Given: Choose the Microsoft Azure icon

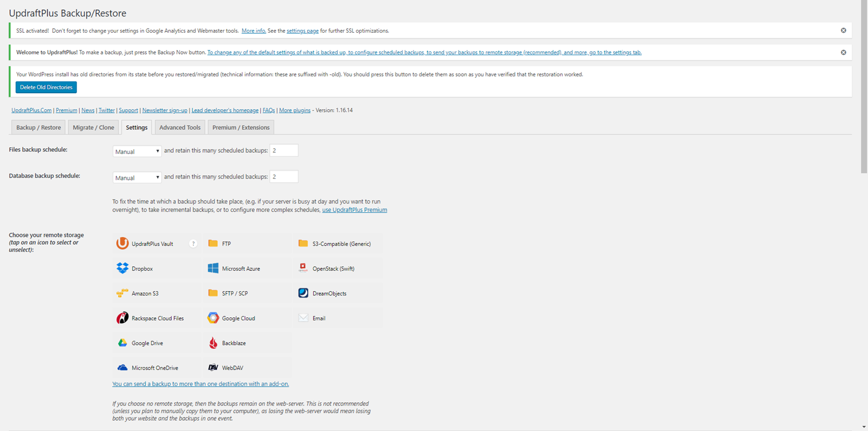Looking at the screenshot, I should (213, 268).
